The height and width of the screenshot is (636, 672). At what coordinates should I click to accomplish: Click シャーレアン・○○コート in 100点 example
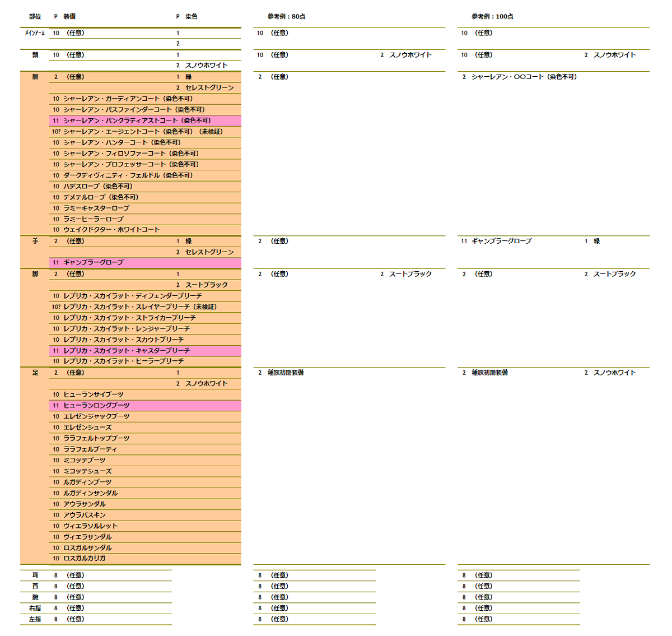524,77
